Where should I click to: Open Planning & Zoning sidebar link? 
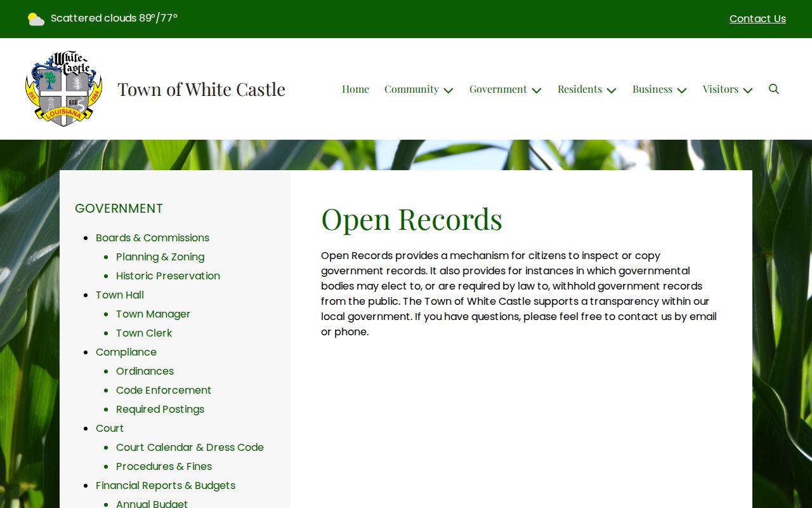(x=160, y=257)
